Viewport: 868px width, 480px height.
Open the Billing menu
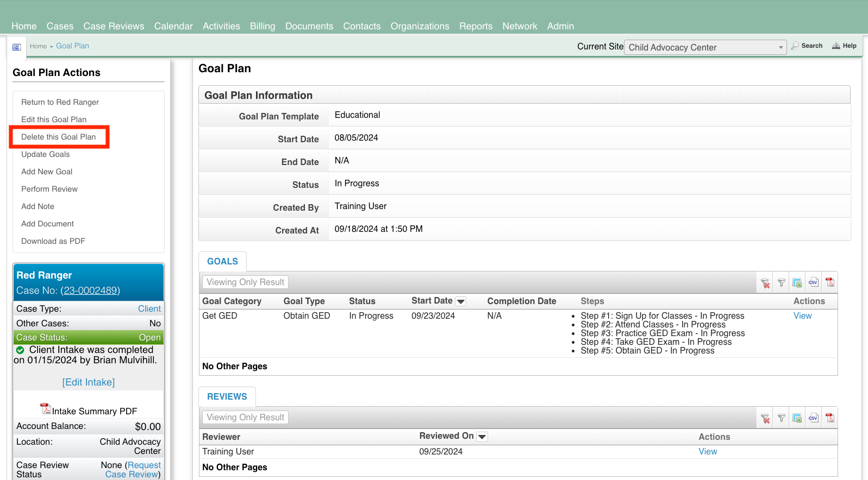263,26
